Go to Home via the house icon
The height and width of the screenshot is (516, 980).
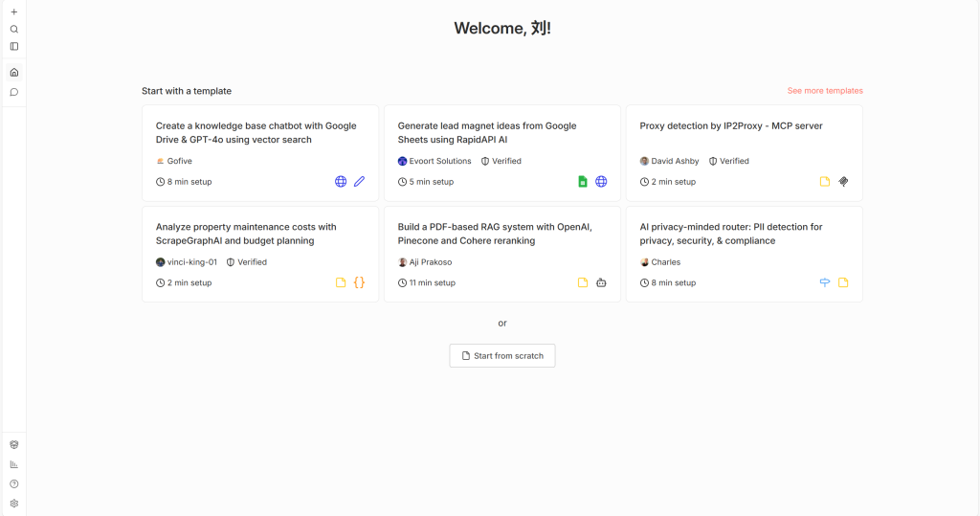coord(14,73)
